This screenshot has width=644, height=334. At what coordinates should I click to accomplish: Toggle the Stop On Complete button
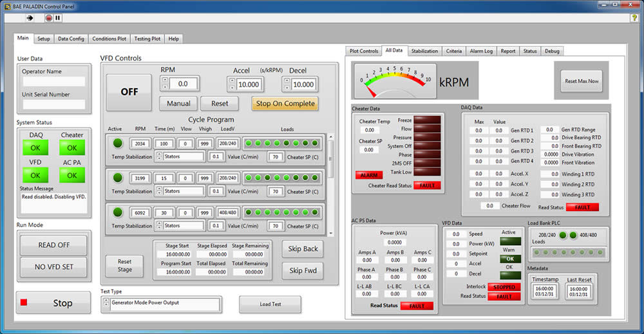coord(285,104)
